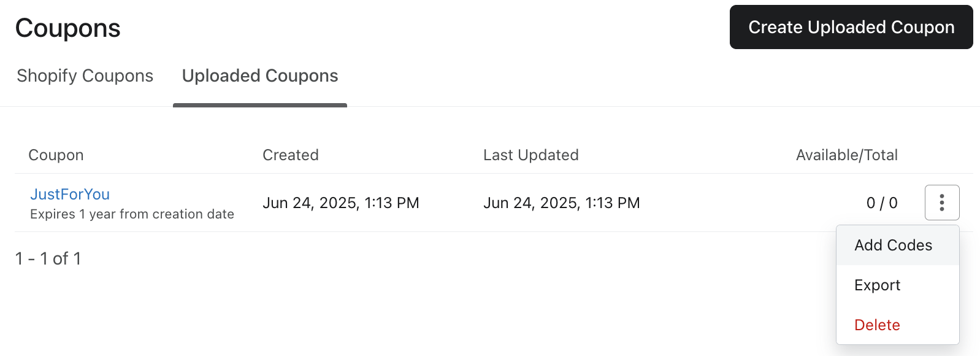This screenshot has height=356, width=980.
Task: Delete the coupon via the red Delete option
Action: 877,325
